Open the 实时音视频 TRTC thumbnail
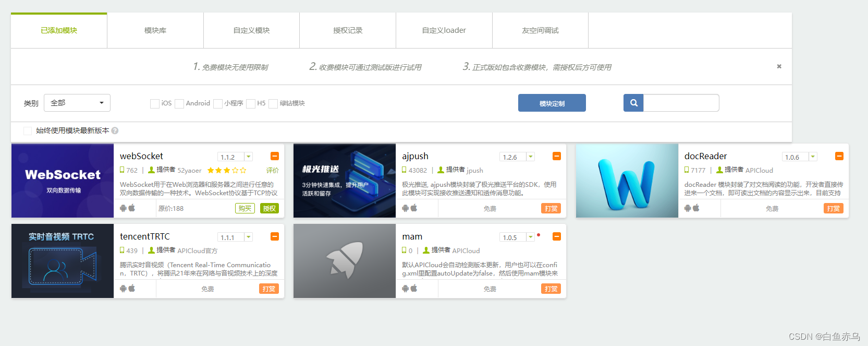Screen dimensions: 868x346 pyautogui.click(x=63, y=261)
